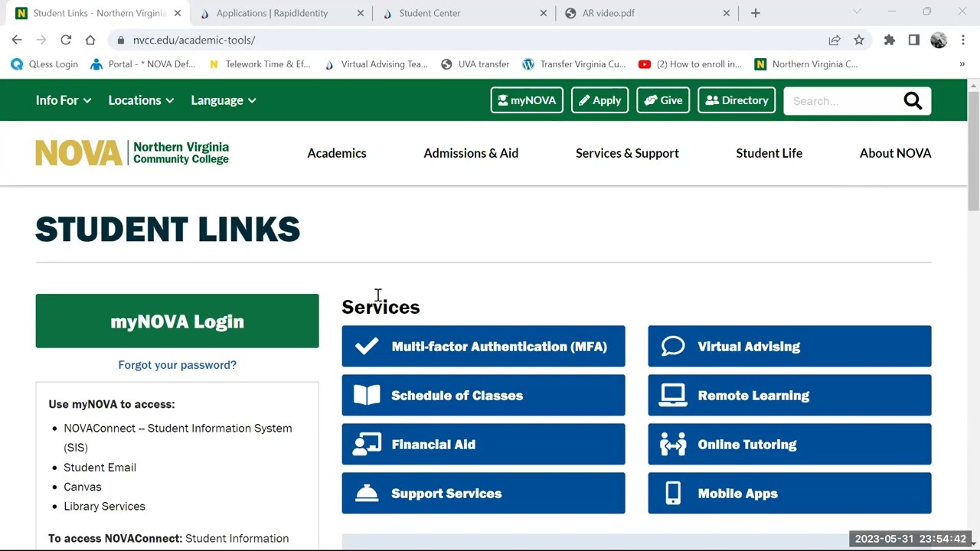Open the Student Life menu
Image resolution: width=980 pixels, height=551 pixels.
769,153
